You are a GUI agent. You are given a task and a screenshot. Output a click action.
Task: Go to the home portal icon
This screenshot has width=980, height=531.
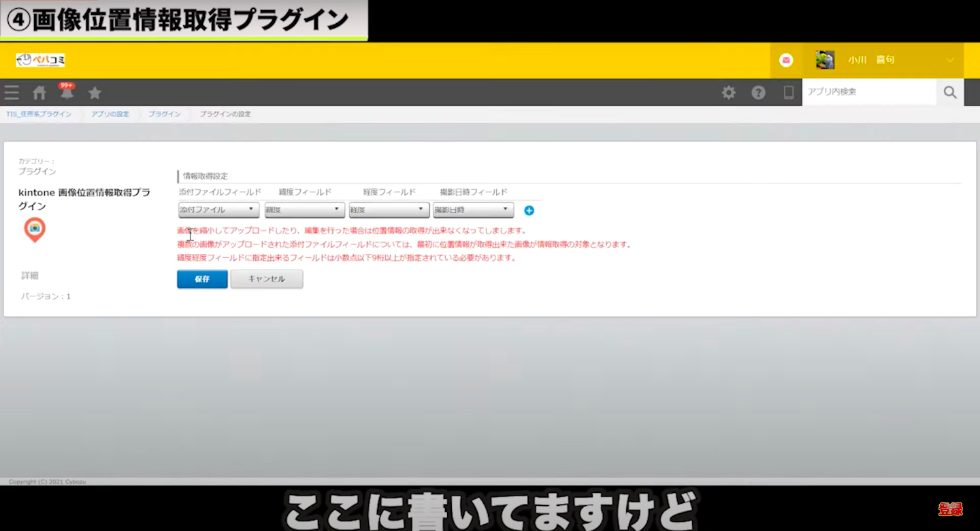click(39, 93)
